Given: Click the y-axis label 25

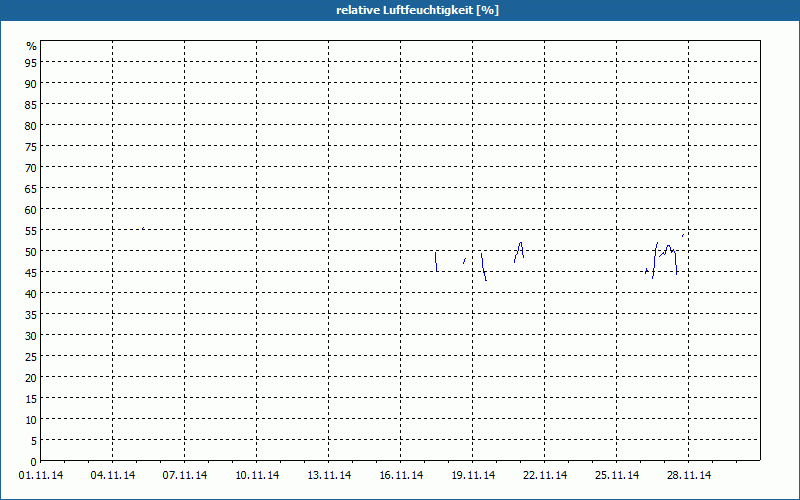Looking at the screenshot, I should (31, 356).
